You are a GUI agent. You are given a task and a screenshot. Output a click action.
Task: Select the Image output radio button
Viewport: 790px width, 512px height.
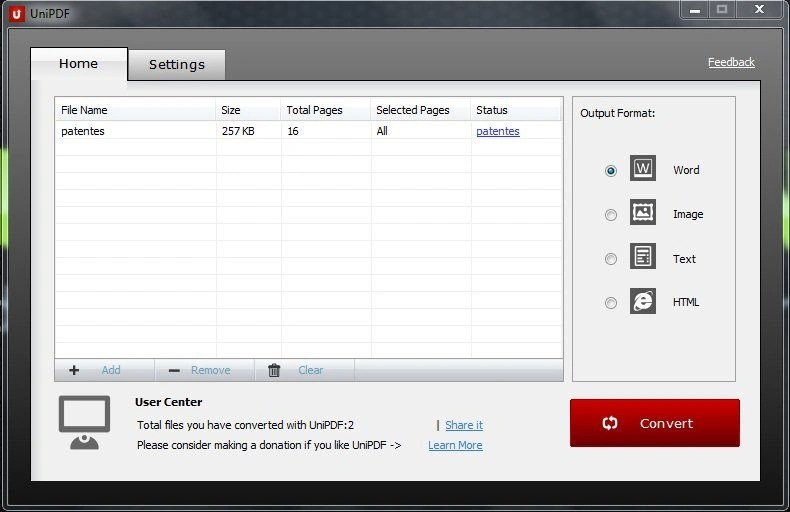coord(611,215)
